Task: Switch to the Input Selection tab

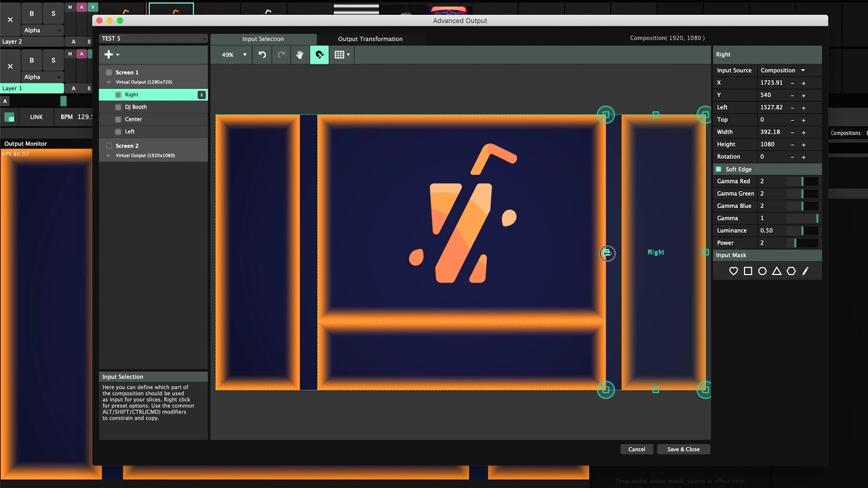Action: coord(263,39)
